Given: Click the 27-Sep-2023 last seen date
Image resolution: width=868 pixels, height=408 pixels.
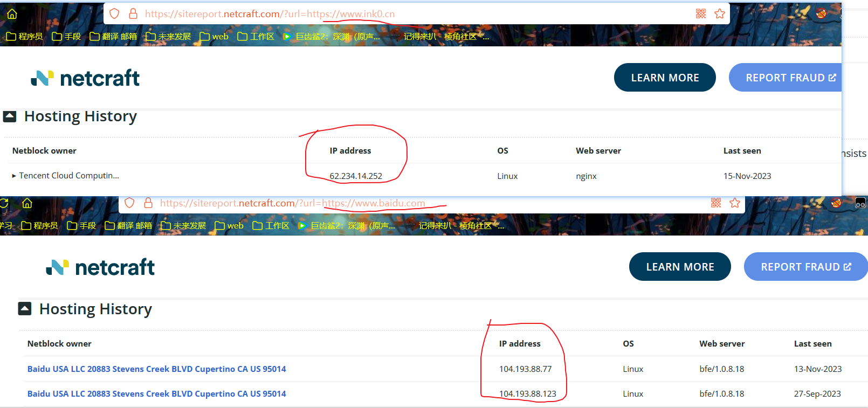Looking at the screenshot, I should click(x=817, y=394).
